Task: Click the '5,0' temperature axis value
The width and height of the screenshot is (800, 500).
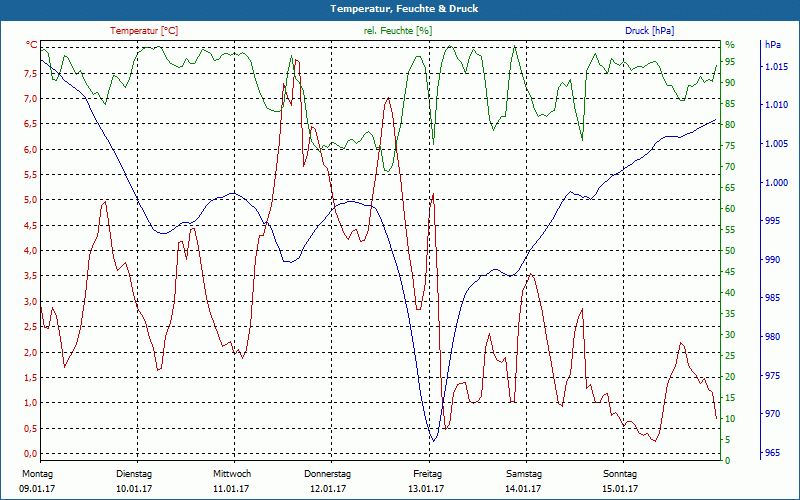Action: 32,200
